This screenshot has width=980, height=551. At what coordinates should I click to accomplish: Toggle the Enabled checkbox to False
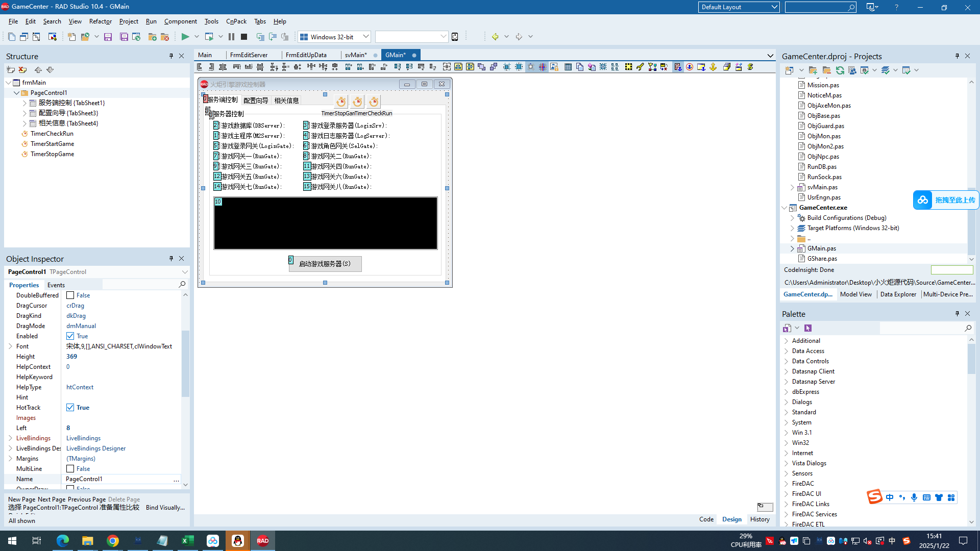[70, 336]
